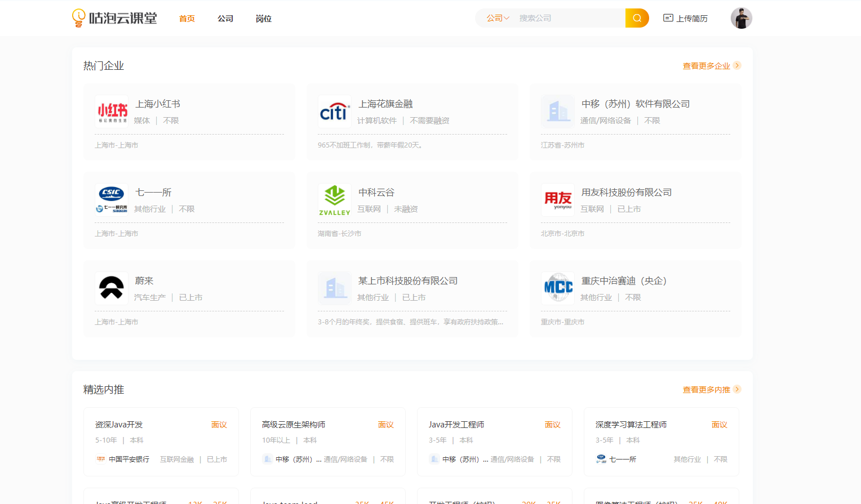Open the 资深Java开发 job title
This screenshot has height=504, width=861.
point(119,425)
